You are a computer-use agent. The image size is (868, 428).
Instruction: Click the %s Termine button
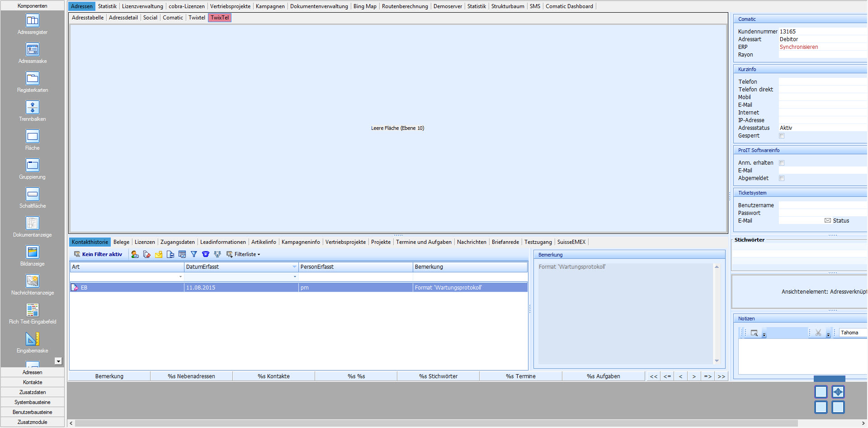coord(520,376)
